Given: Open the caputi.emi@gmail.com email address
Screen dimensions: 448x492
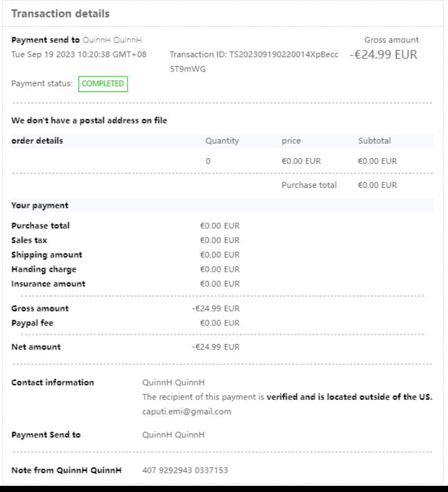Looking at the screenshot, I should [187, 411].
